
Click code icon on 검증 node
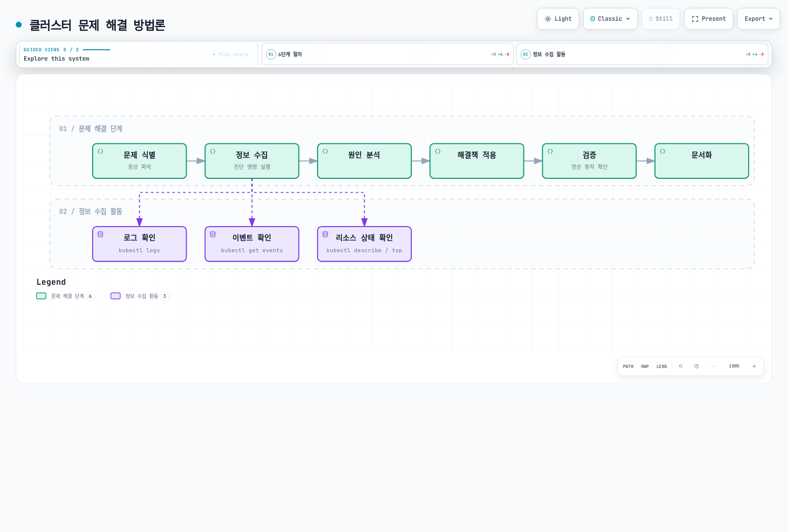tap(550, 151)
